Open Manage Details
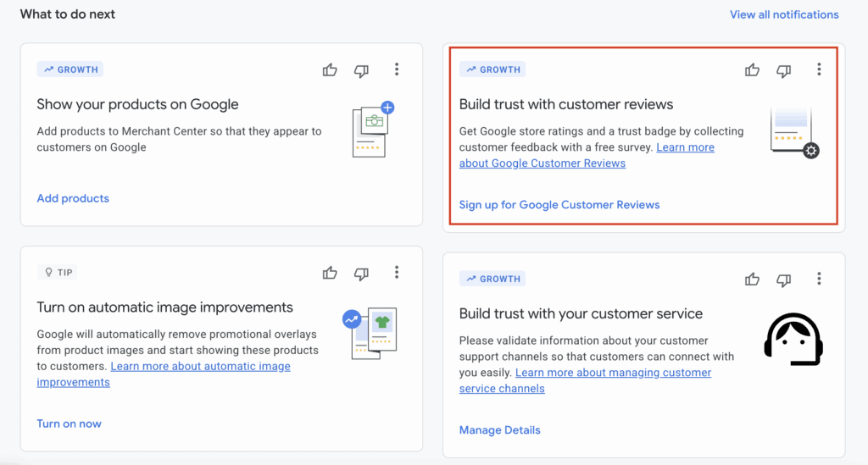 499,429
